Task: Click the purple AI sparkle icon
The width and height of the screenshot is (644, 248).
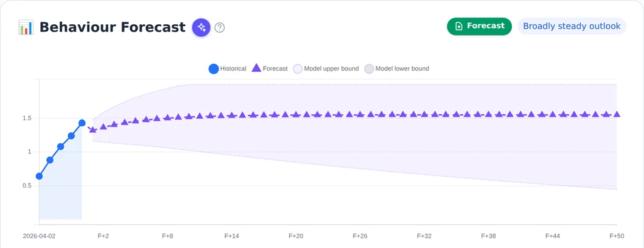Action: [x=201, y=28]
